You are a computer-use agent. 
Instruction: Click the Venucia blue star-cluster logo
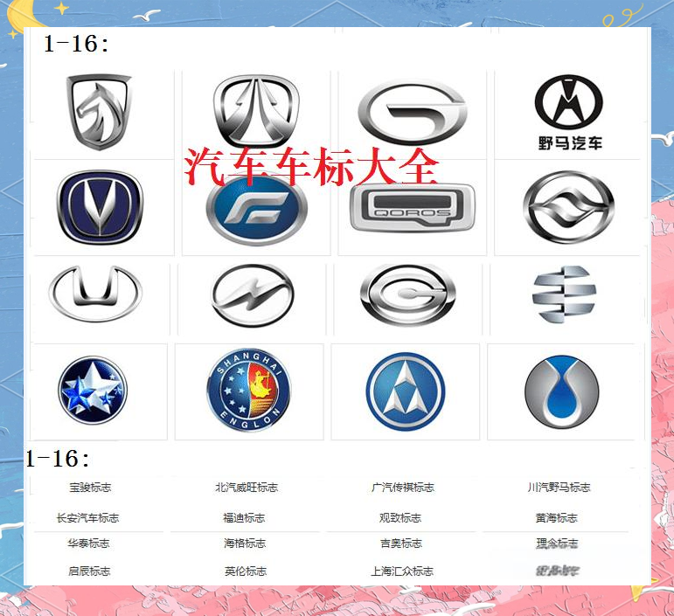pyautogui.click(x=93, y=390)
